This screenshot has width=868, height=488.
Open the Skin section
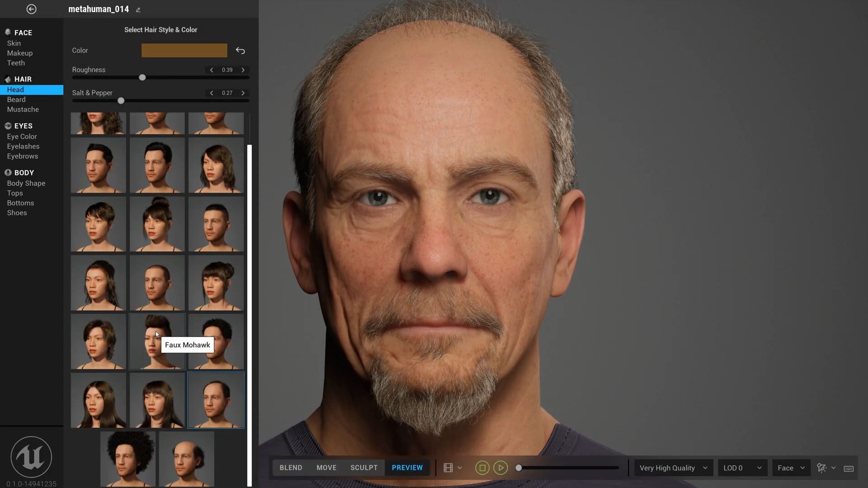(x=14, y=43)
